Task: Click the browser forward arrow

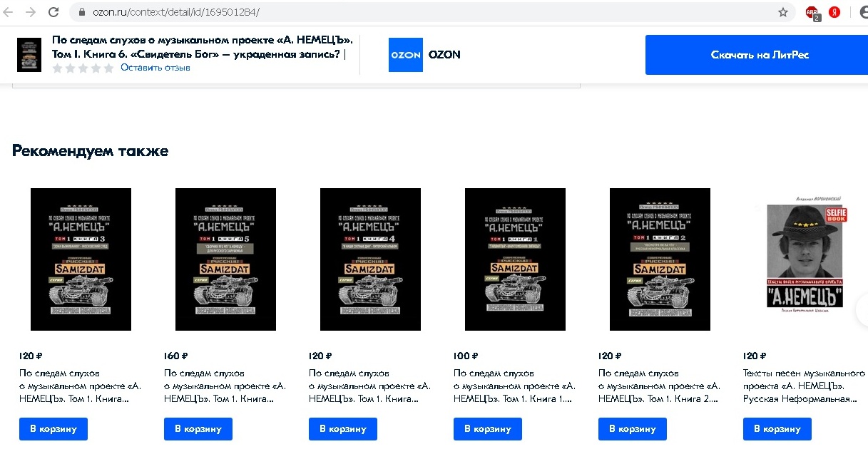Action: coord(31,12)
